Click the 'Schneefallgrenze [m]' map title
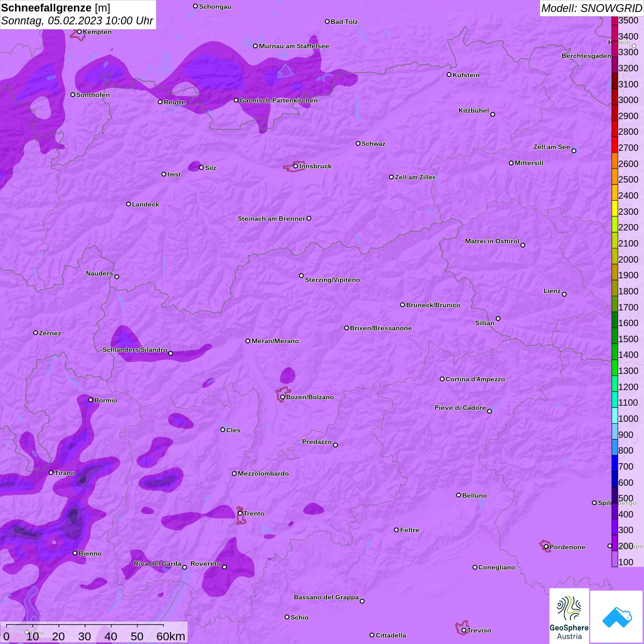This screenshot has width=644, height=644. [x=56, y=8]
